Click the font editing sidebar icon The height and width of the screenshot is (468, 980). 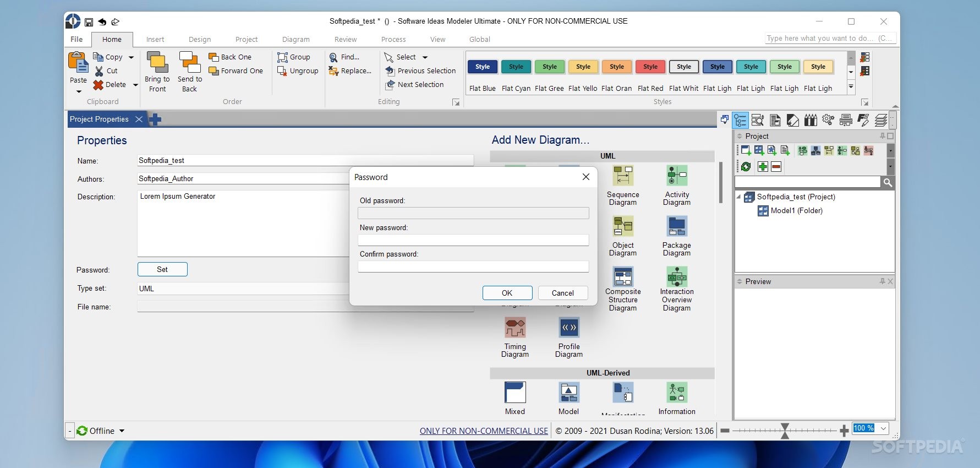pyautogui.click(x=863, y=120)
